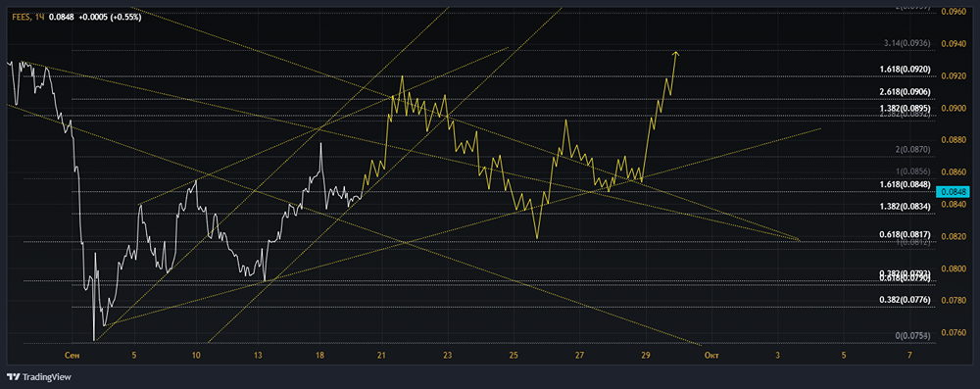Click date 23 on the time axis
The image size is (980, 389).
pyautogui.click(x=448, y=356)
